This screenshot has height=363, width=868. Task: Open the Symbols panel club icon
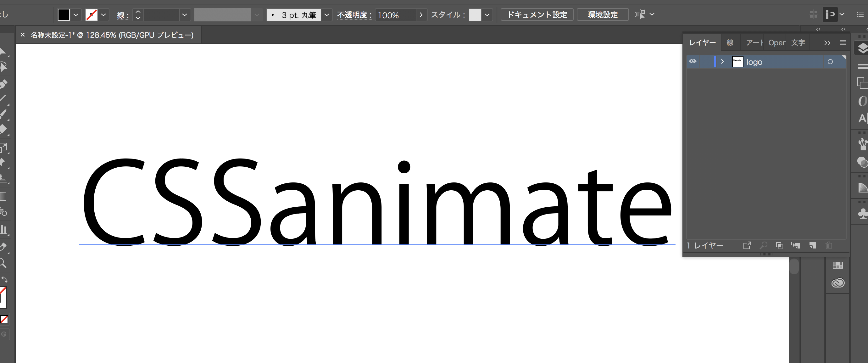[863, 214]
